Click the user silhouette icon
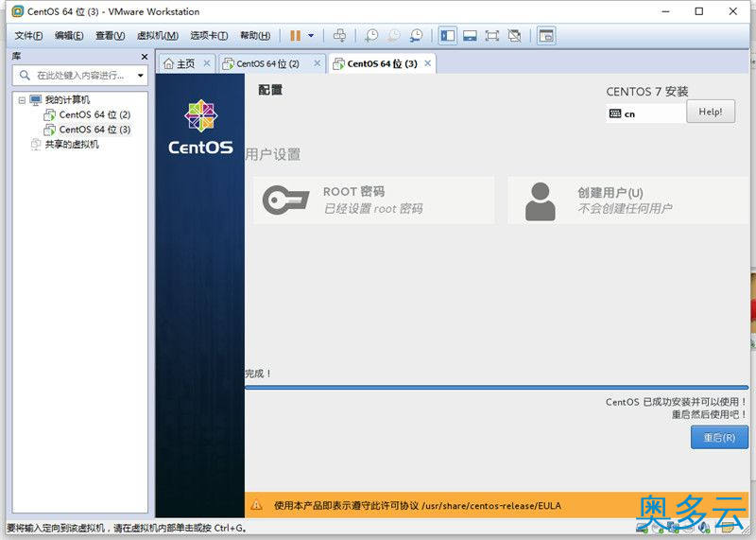Screen dimensions: 756x540 click(540, 201)
